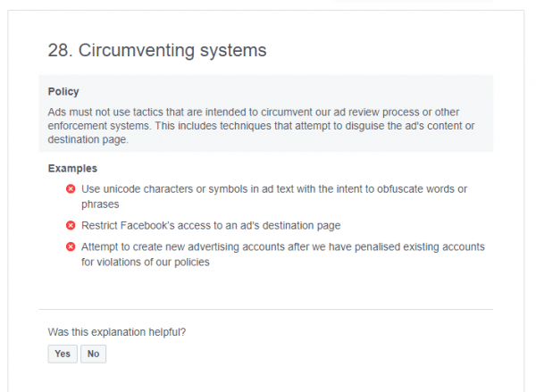Answer Yes to explanation helpful question
536x392 pixels.
(63, 354)
